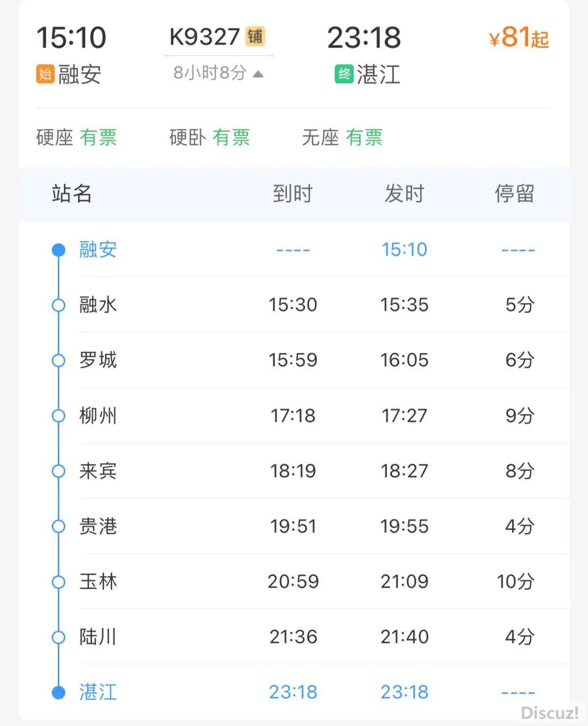Click the 到时 arrival column header
The image size is (588, 726).
tap(293, 194)
